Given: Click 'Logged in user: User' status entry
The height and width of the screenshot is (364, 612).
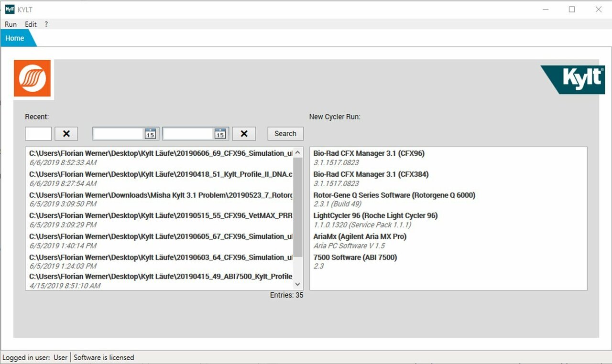Looking at the screenshot, I should [x=35, y=357].
